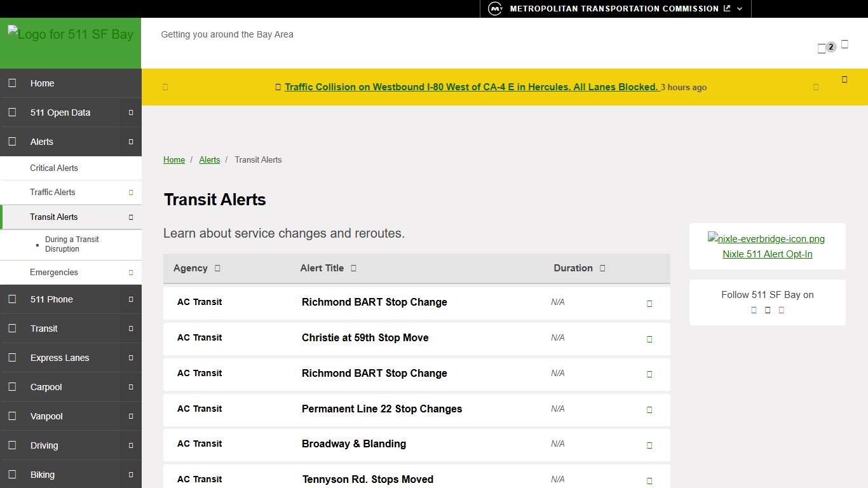The height and width of the screenshot is (488, 868).
Task: Click the X social media icon
Action: [x=767, y=310]
